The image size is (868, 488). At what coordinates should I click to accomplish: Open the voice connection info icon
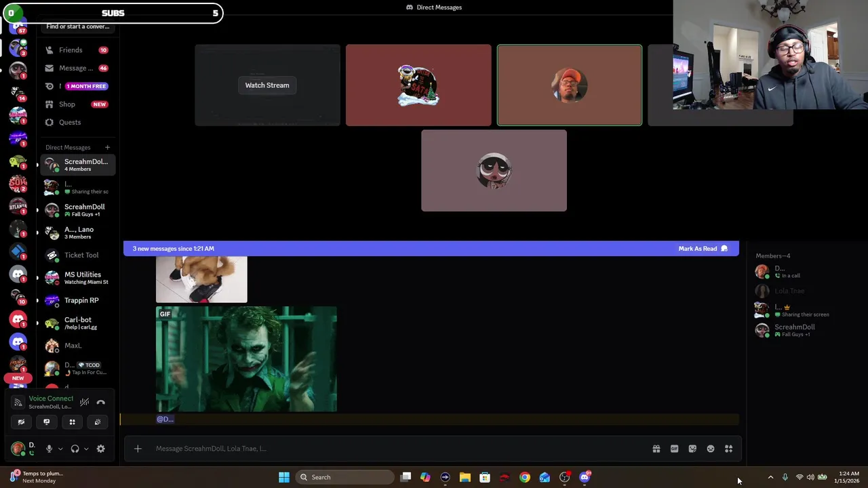coord(18,403)
